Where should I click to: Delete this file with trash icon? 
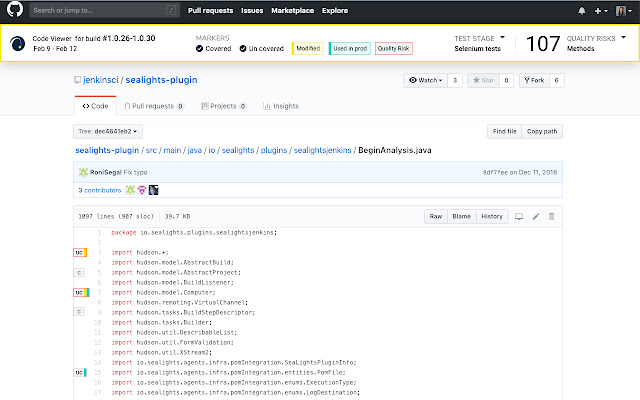pyautogui.click(x=551, y=216)
